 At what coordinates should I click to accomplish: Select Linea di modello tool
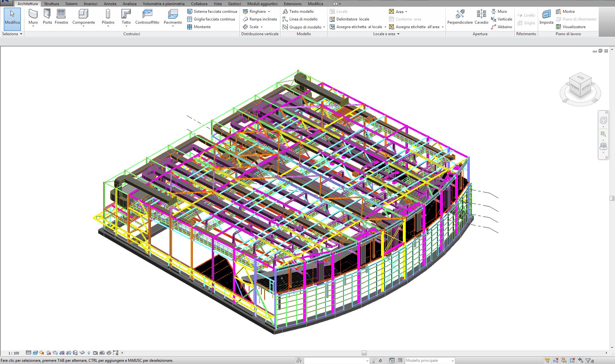(300, 19)
